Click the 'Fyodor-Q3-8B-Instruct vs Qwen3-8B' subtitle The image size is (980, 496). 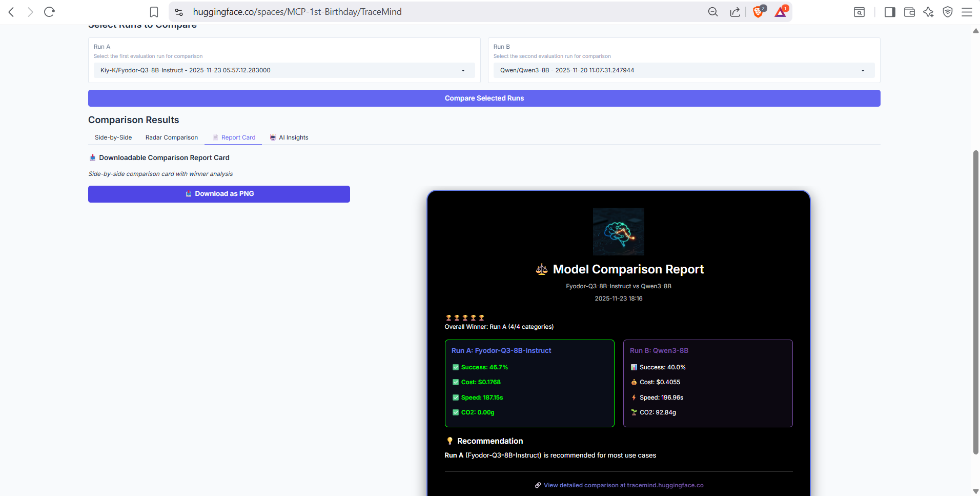click(x=619, y=286)
